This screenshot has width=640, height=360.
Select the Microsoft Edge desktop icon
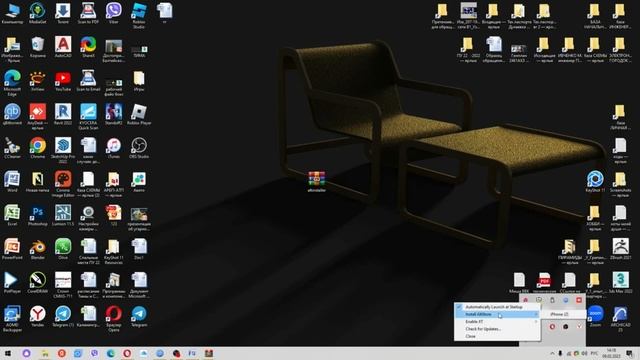point(12,83)
